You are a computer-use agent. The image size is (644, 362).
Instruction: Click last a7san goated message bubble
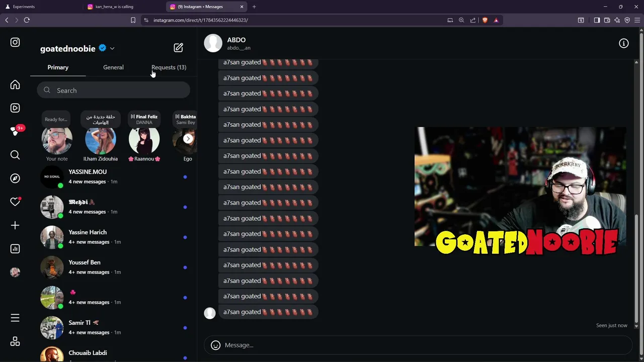268,312
